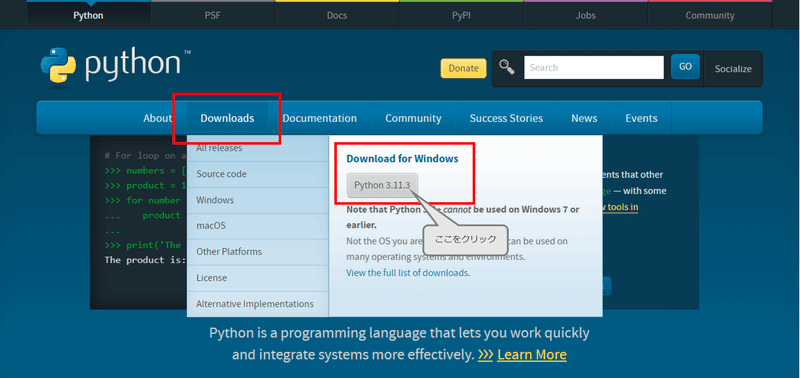The image size is (800, 378).
Task: Switch to the Community top tab
Action: (710, 15)
